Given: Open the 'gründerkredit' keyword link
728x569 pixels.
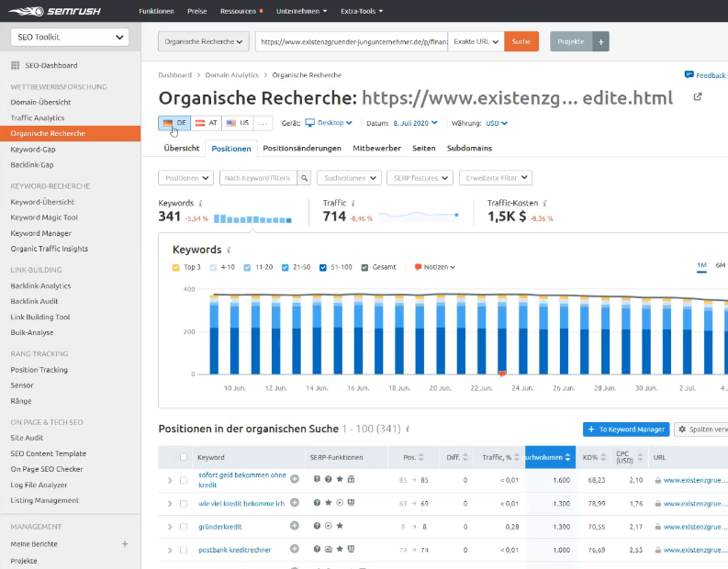Looking at the screenshot, I should (x=220, y=527).
